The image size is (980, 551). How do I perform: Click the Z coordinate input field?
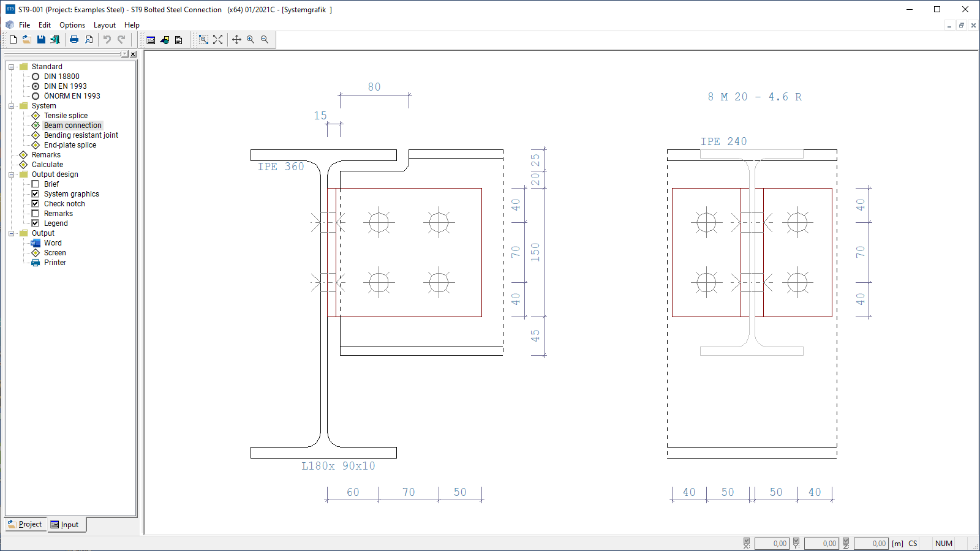[x=870, y=543]
